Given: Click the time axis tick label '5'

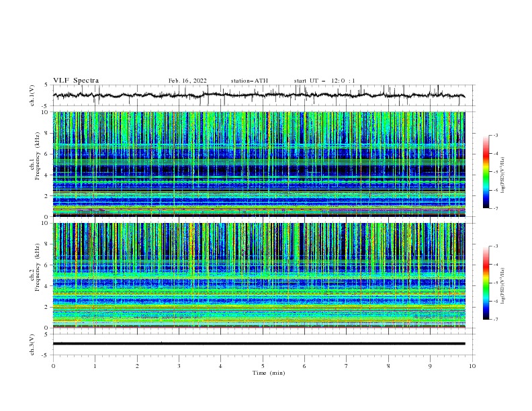Looking at the screenshot, I should click(263, 366).
